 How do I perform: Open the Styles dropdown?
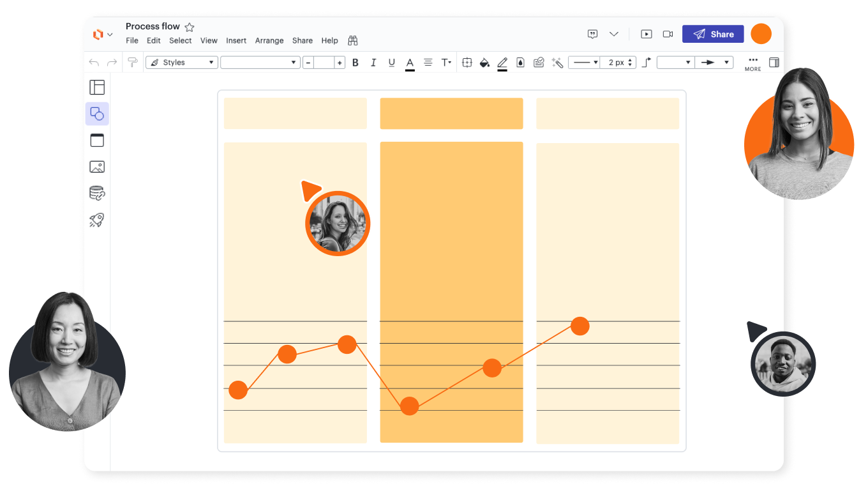coord(182,63)
